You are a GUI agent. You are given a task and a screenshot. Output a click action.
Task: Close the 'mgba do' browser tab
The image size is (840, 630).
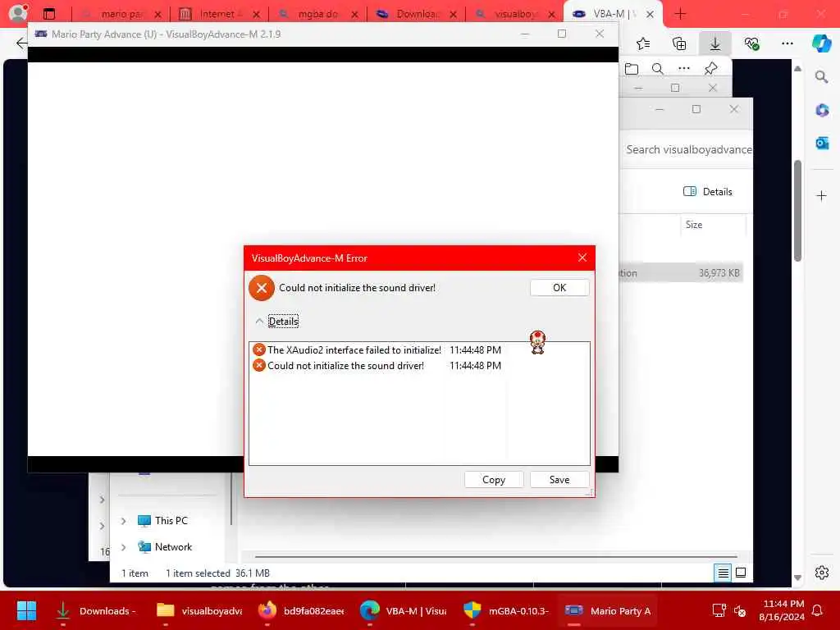pyautogui.click(x=354, y=15)
